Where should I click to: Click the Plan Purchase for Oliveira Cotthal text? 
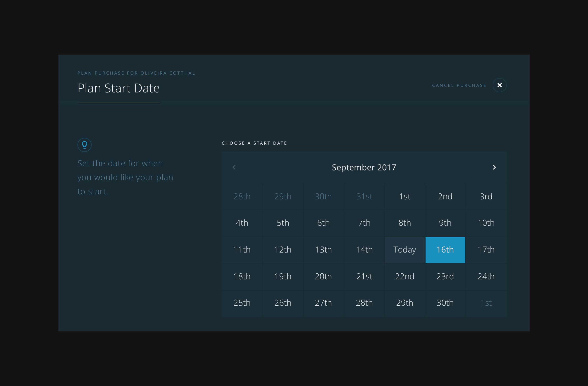pos(136,73)
